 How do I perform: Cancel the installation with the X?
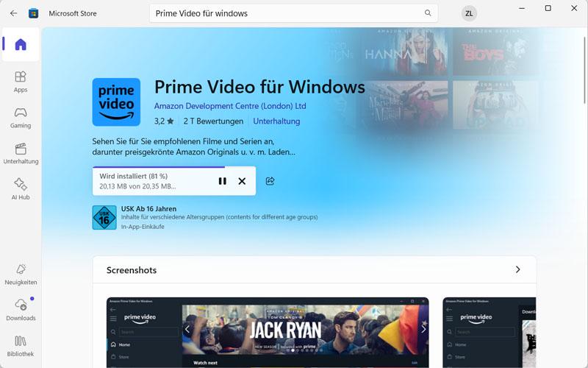pyautogui.click(x=242, y=181)
